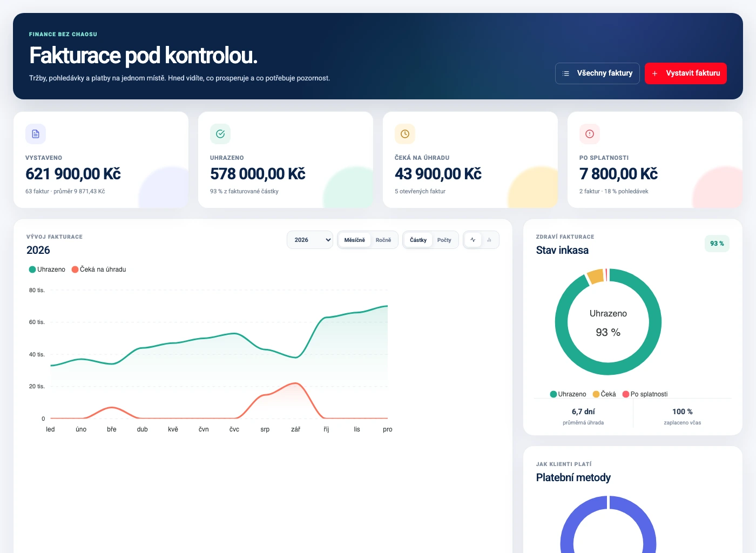Click the 578 000,00 Kč value

[258, 174]
